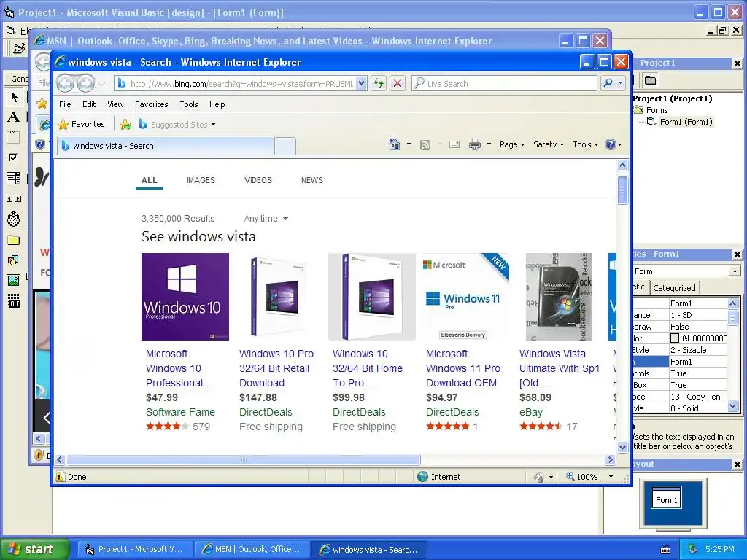Switch to Project1 Visual Basic taskbar button
This screenshot has width=747, height=560.
pos(135,549)
